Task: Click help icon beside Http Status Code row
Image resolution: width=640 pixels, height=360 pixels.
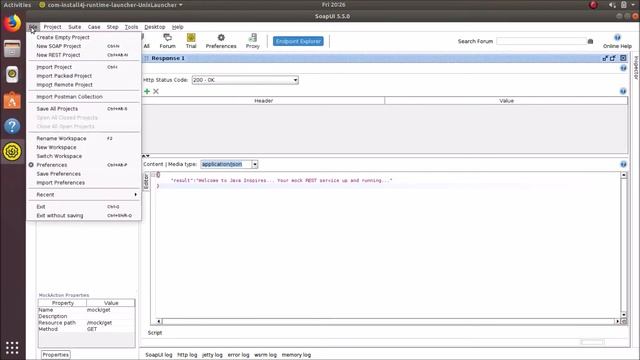Action: coord(623,68)
